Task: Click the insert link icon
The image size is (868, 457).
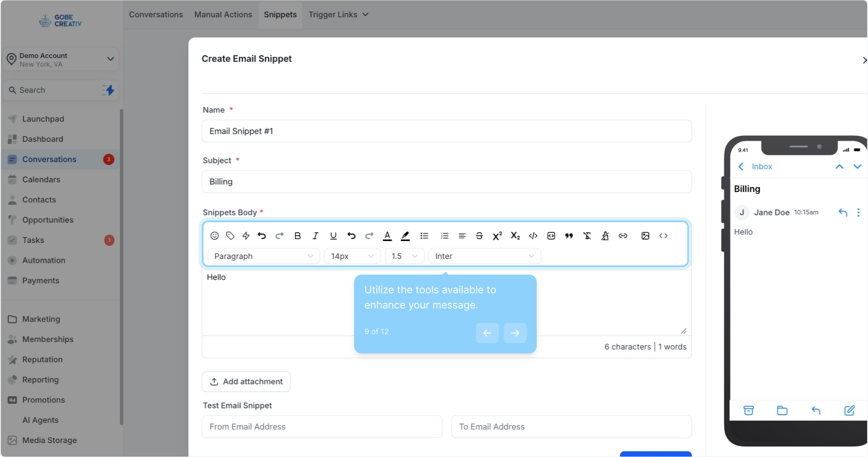Action: coord(623,236)
